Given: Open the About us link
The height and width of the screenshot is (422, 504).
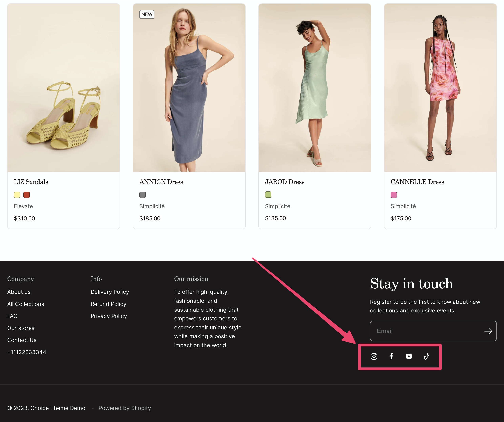Looking at the screenshot, I should pos(19,292).
